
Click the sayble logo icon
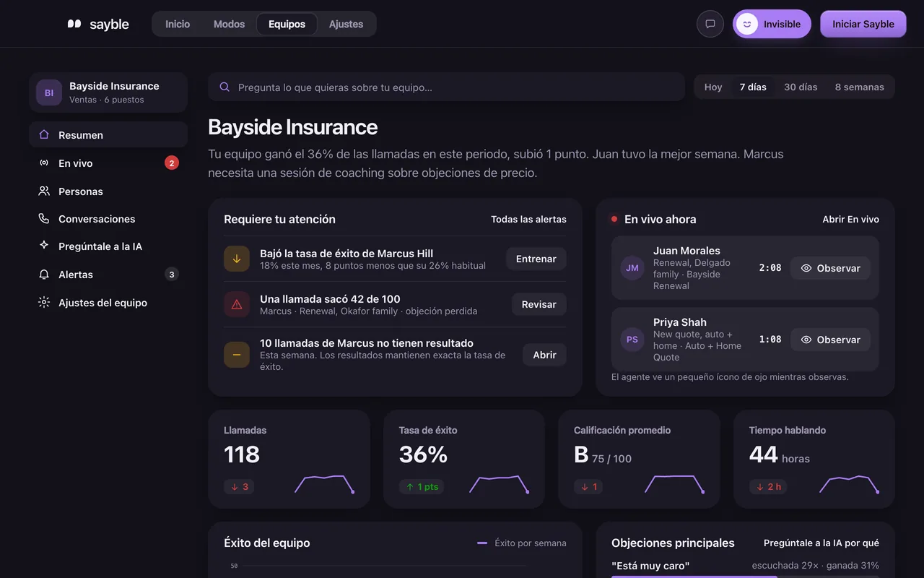74,24
